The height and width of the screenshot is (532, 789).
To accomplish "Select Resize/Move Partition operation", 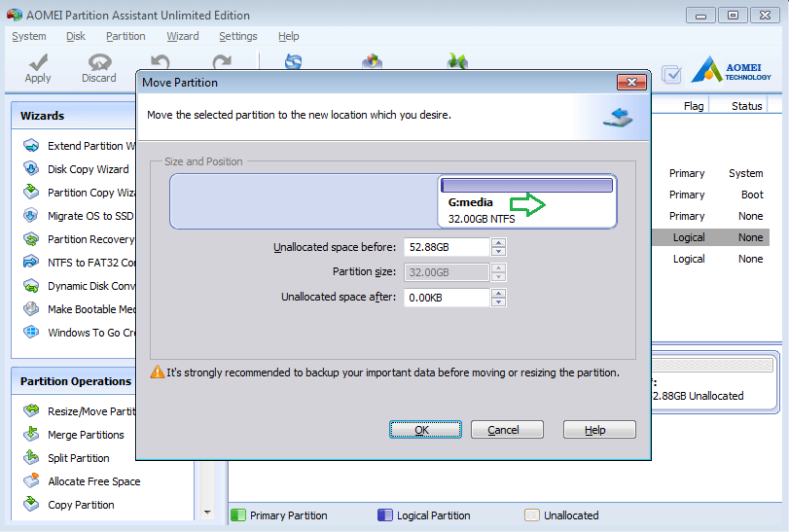I will (x=79, y=411).
